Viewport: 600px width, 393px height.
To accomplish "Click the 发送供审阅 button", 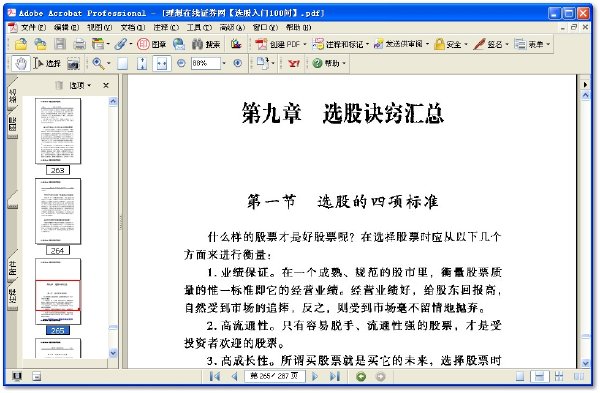I will pos(398,44).
